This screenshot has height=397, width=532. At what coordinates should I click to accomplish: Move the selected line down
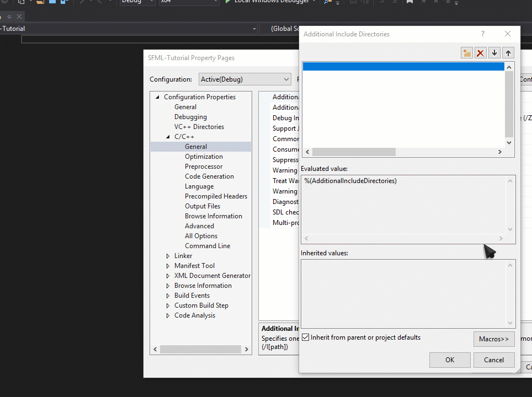coord(494,53)
